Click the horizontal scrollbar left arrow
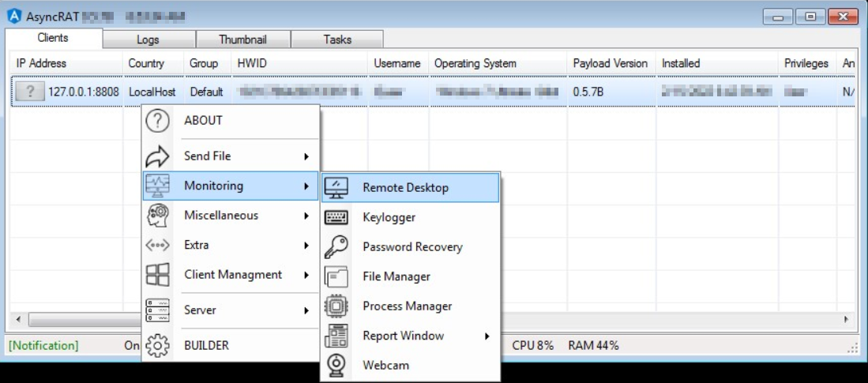This screenshot has height=383, width=868. (19, 320)
